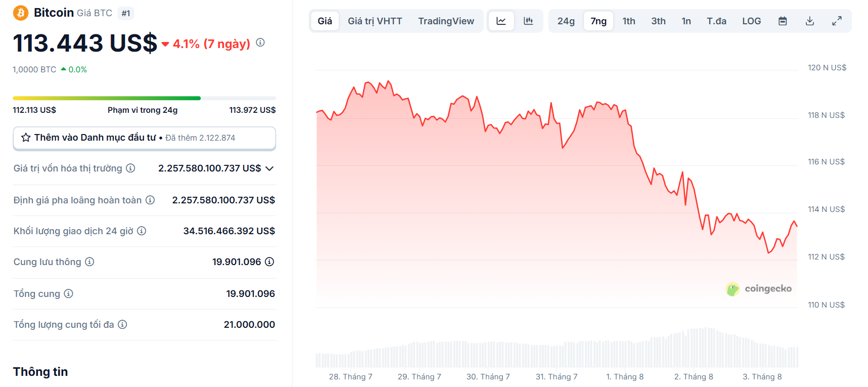
Task: Select the 24g time range
Action: click(x=566, y=21)
